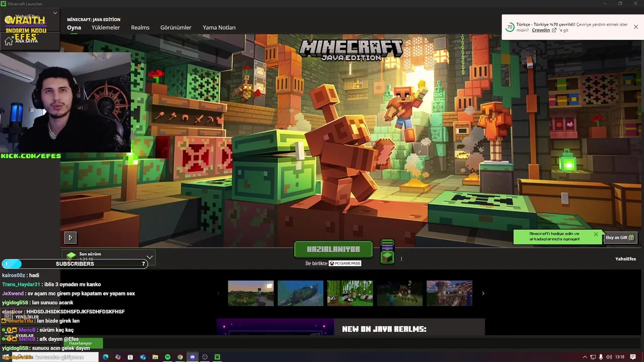Open OBS Studio from the taskbar
The image size is (644, 362).
pos(205,357)
